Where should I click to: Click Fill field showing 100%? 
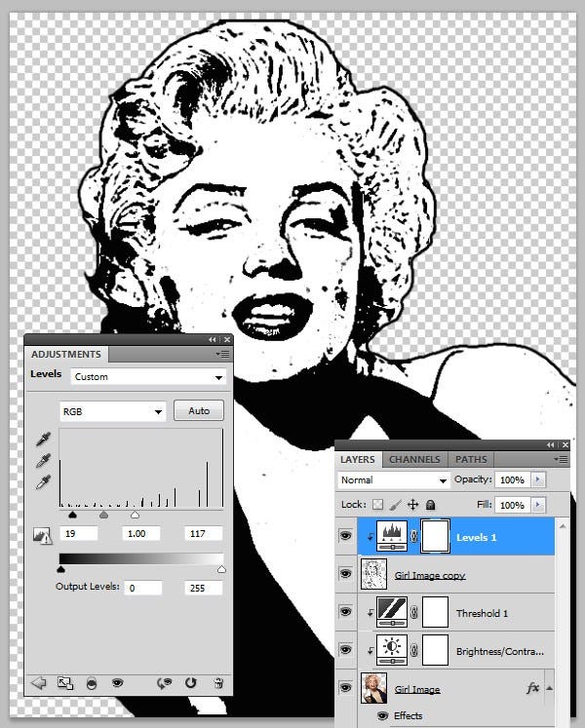point(513,505)
